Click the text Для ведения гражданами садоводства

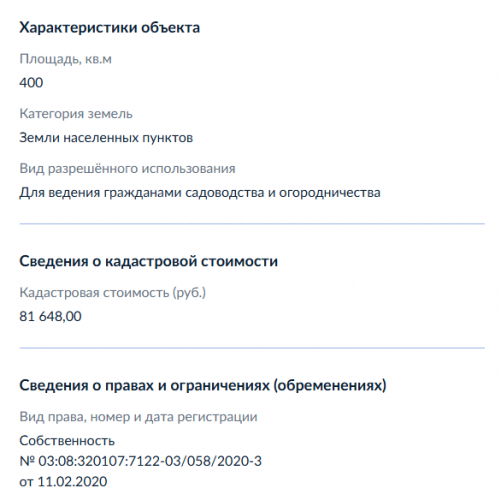(142, 193)
